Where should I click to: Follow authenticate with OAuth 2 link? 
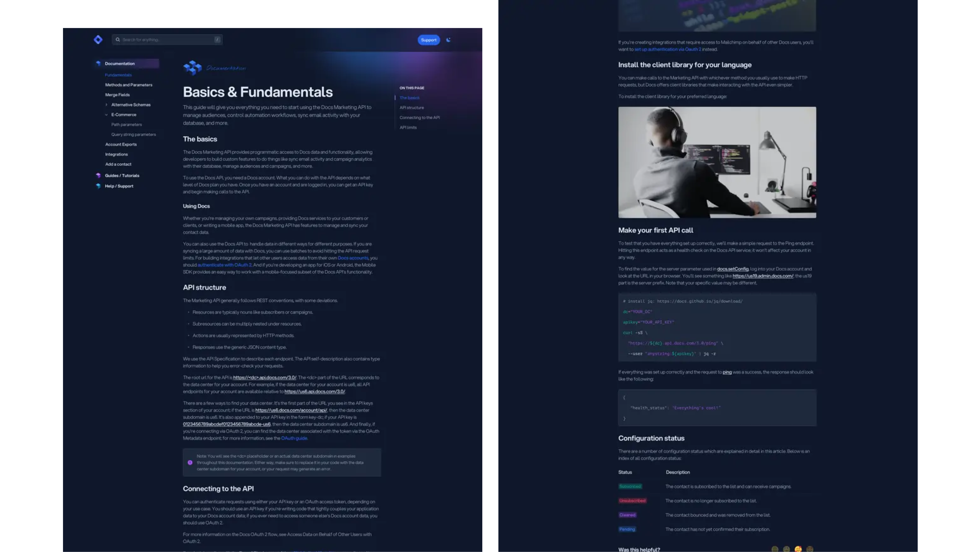click(x=225, y=265)
